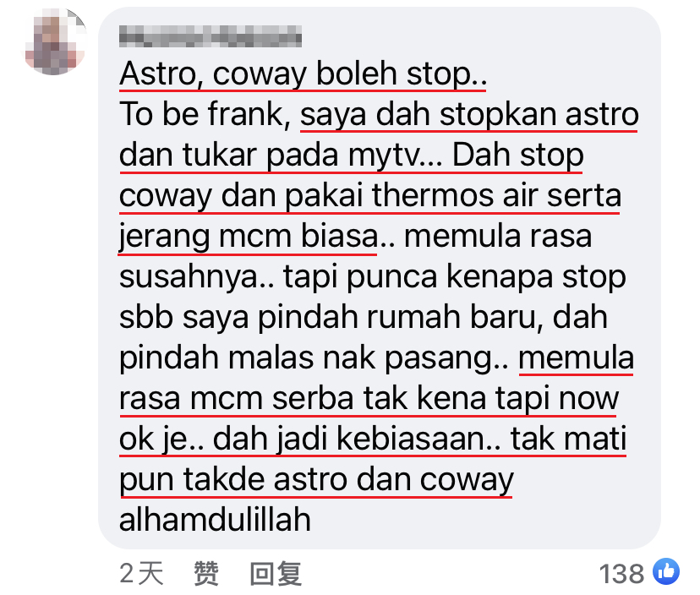
Task: Click the word 'alhamdulillah'
Action: (x=215, y=520)
